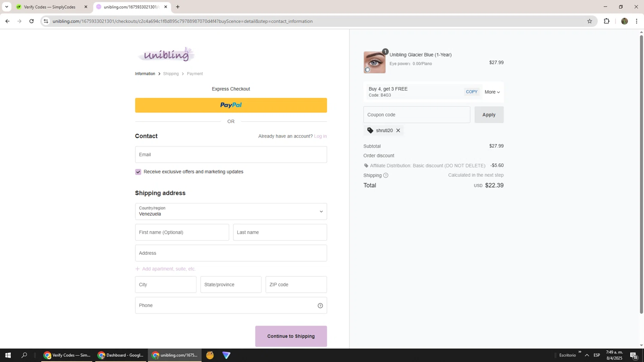
Task: Go to the Payment breadcrumb step
Action: click(195, 74)
